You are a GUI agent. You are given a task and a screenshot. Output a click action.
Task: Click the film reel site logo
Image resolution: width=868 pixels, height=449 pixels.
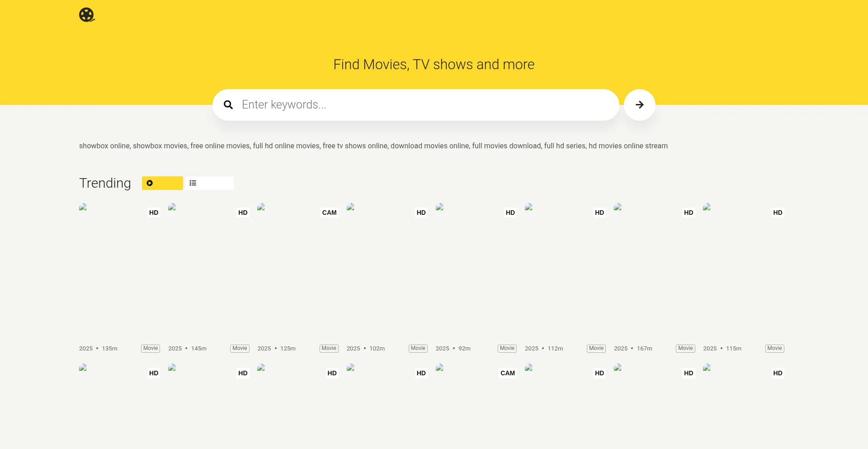[86, 15]
